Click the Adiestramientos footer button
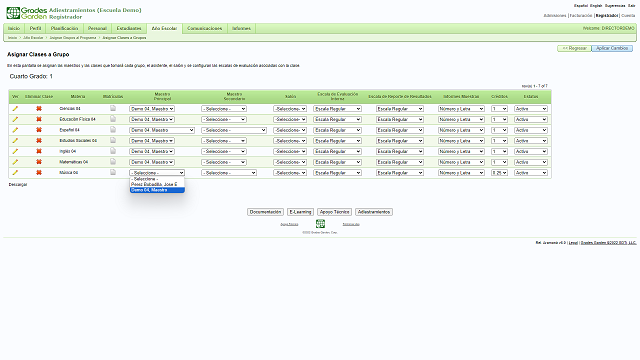Image resolution: width=640 pixels, height=360 pixels. tap(374, 212)
